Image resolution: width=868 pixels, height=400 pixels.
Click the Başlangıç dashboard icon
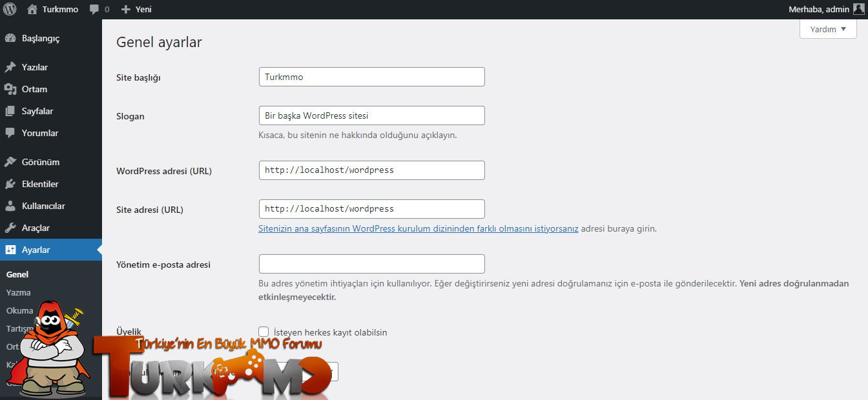click(x=10, y=38)
